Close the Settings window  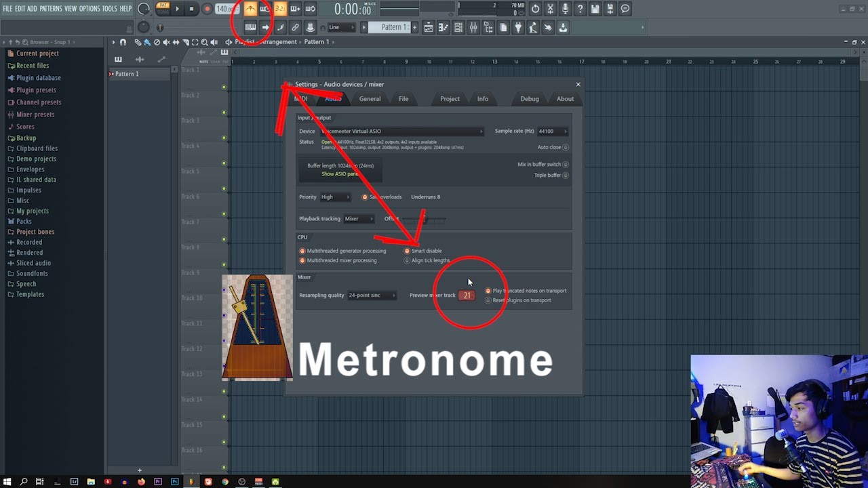578,85
